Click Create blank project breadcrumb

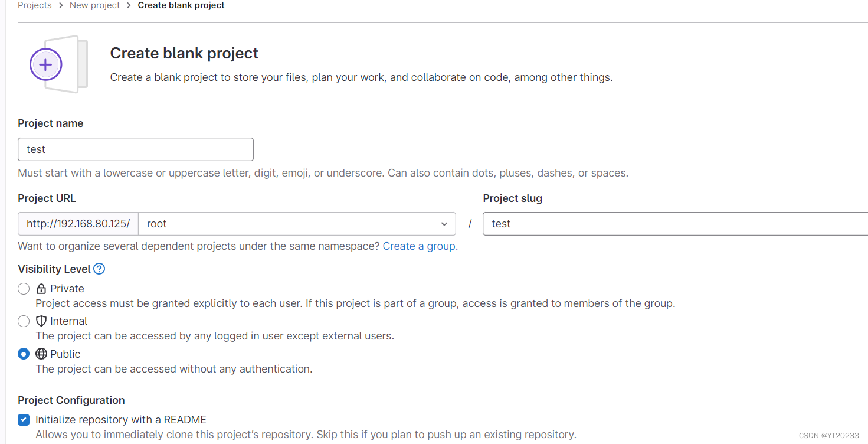[181, 5]
